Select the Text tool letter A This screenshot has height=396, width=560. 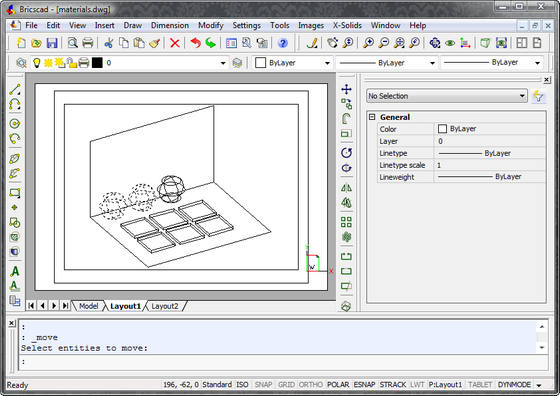15,271
